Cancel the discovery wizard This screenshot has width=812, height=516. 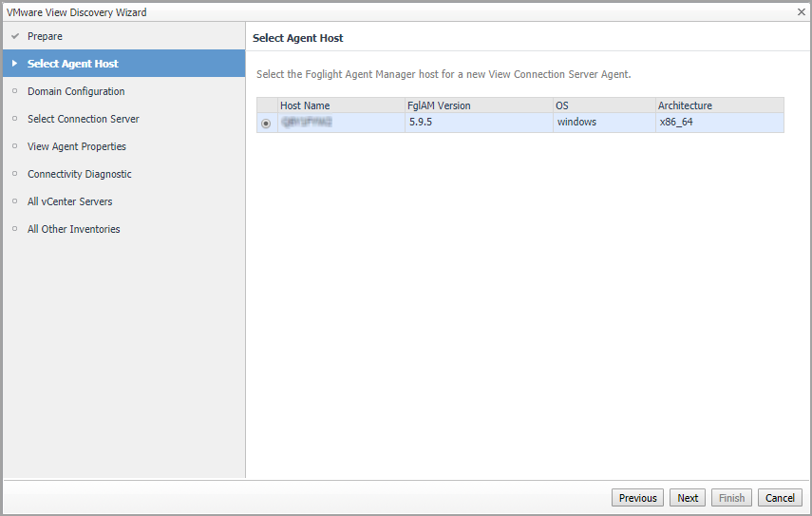tap(780, 498)
